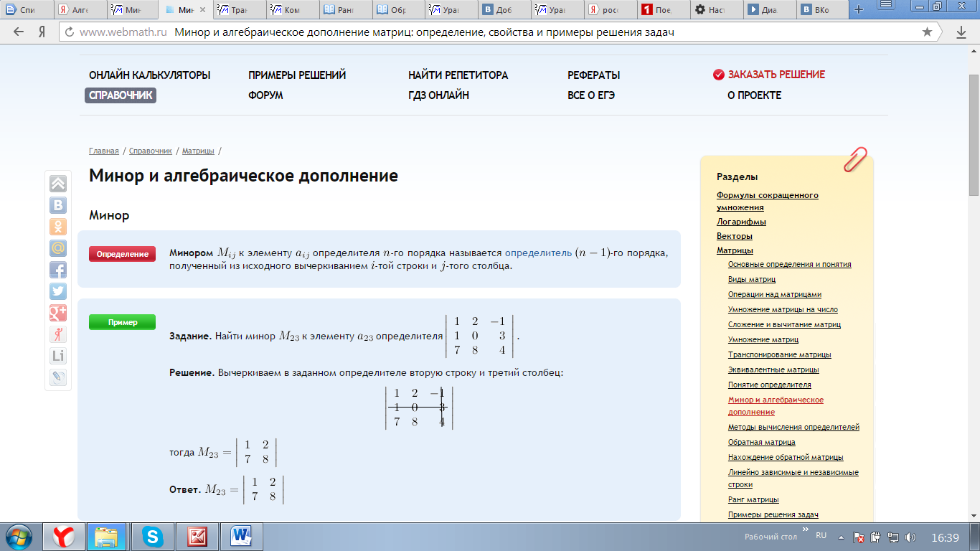Open Yandex home via Я button
This screenshot has width=980, height=551.
pos(42,32)
